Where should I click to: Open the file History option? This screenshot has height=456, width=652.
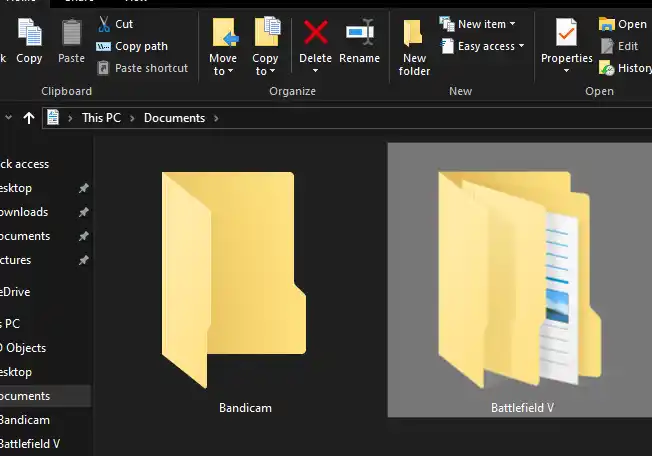point(625,68)
